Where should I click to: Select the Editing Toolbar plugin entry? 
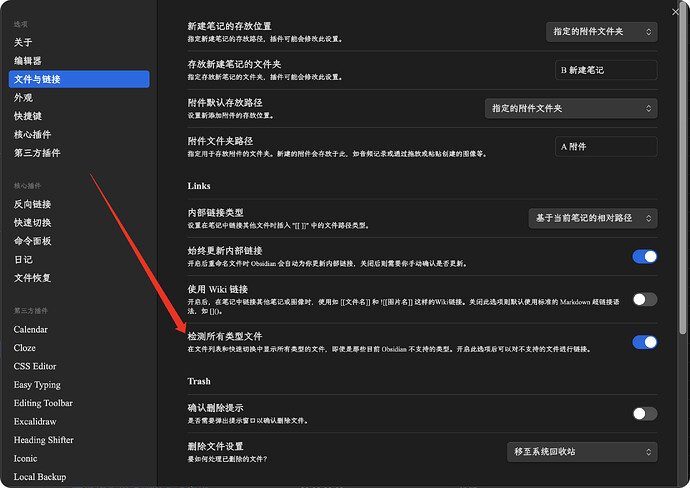click(x=43, y=403)
